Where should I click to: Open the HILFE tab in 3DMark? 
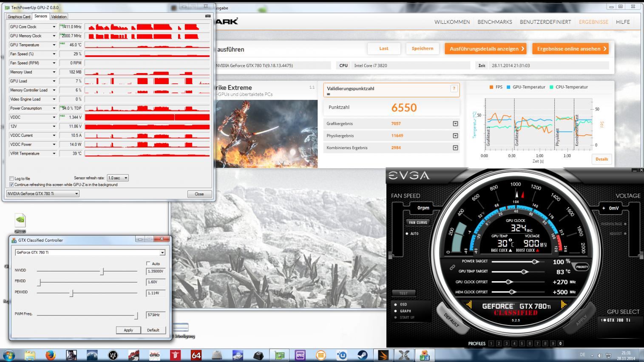click(x=623, y=22)
